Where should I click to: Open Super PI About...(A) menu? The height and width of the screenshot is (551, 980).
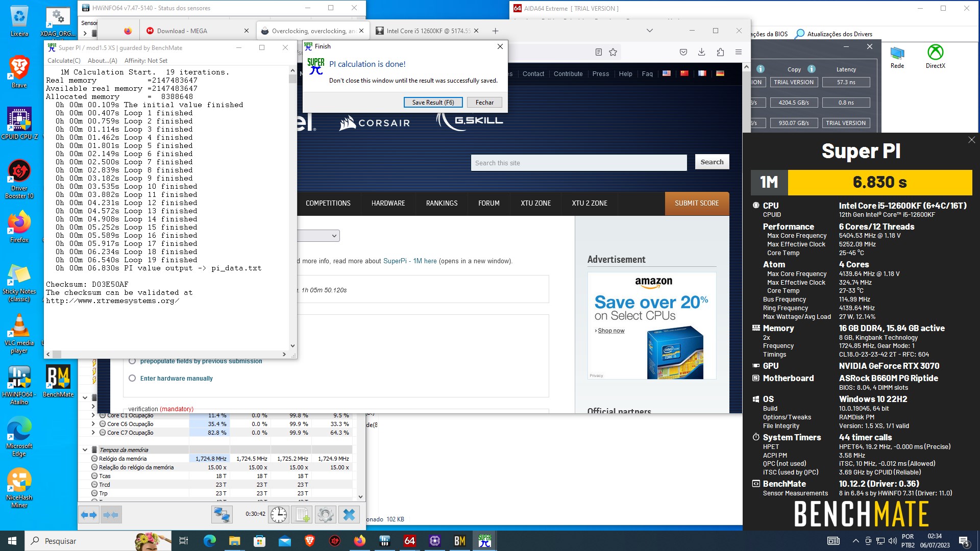[103, 61]
